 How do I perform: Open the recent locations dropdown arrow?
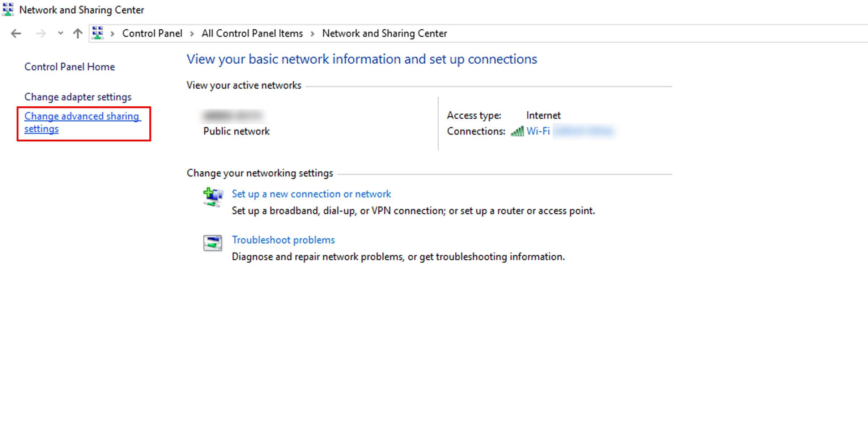click(60, 33)
